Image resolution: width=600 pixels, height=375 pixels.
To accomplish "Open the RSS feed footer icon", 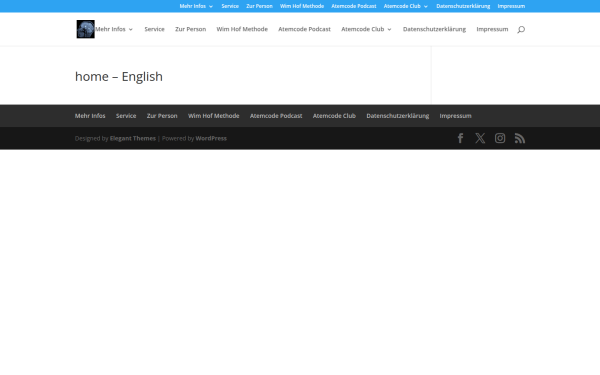I will tap(520, 138).
